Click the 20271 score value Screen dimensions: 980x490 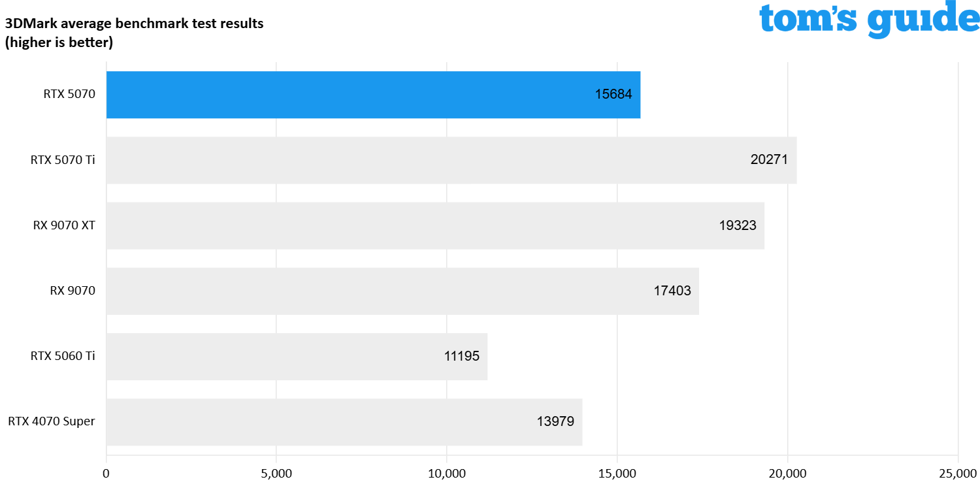tap(770, 160)
